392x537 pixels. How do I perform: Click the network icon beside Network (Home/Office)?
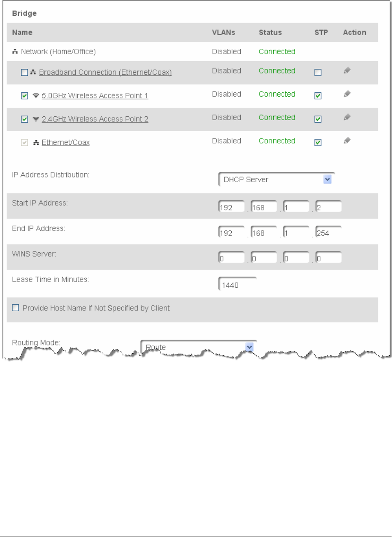pyautogui.click(x=15, y=52)
